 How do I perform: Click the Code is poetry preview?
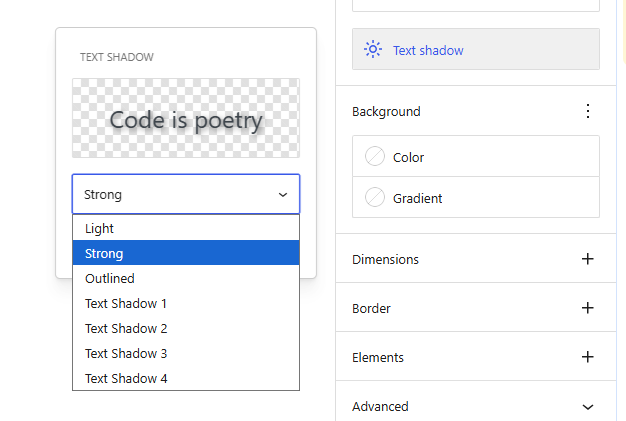(x=186, y=118)
